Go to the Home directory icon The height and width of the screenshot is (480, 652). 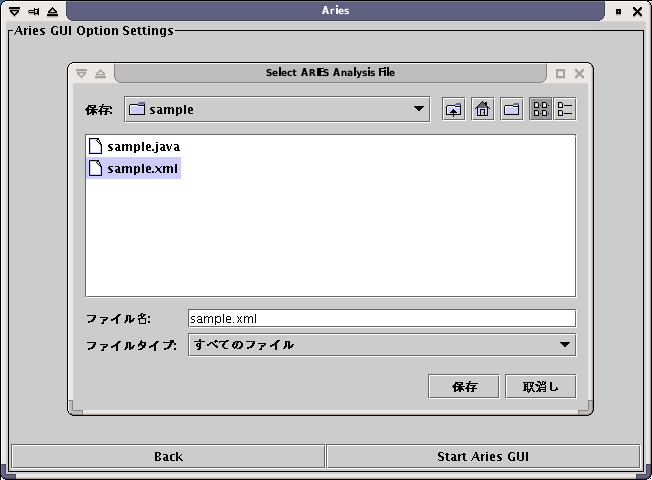482,110
